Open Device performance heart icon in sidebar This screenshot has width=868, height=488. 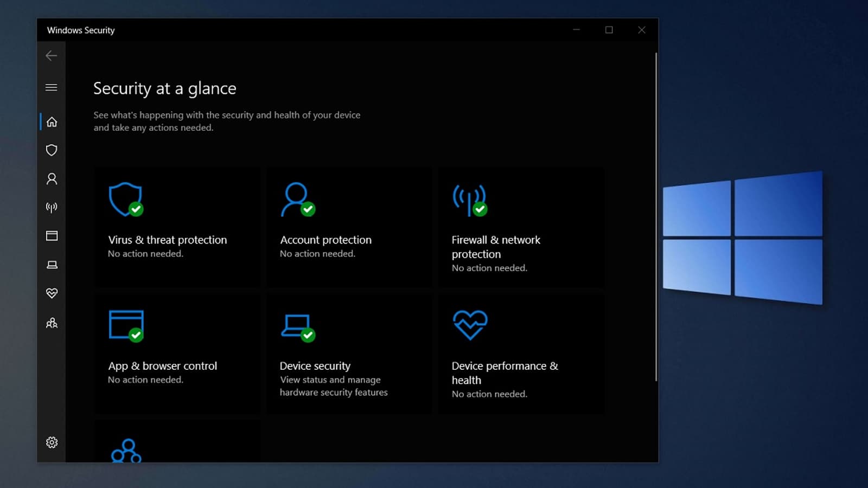pyautogui.click(x=52, y=293)
